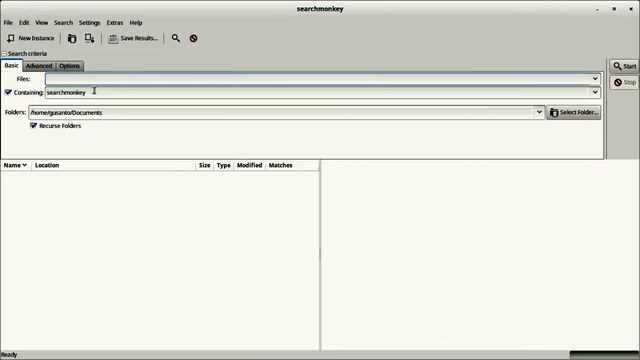Viewport: 640px width, 360px height.
Task: Expand the Folders dropdown arrow
Action: (539, 112)
